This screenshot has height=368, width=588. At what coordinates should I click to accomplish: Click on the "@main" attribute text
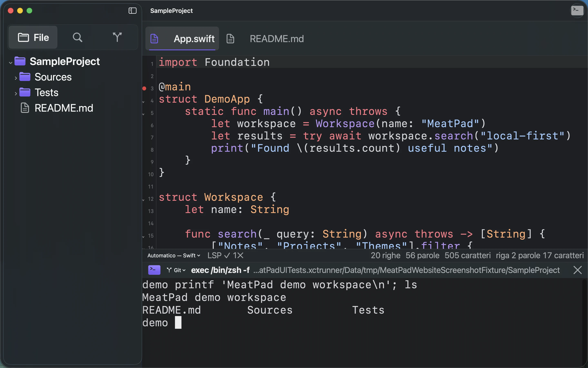(x=175, y=87)
